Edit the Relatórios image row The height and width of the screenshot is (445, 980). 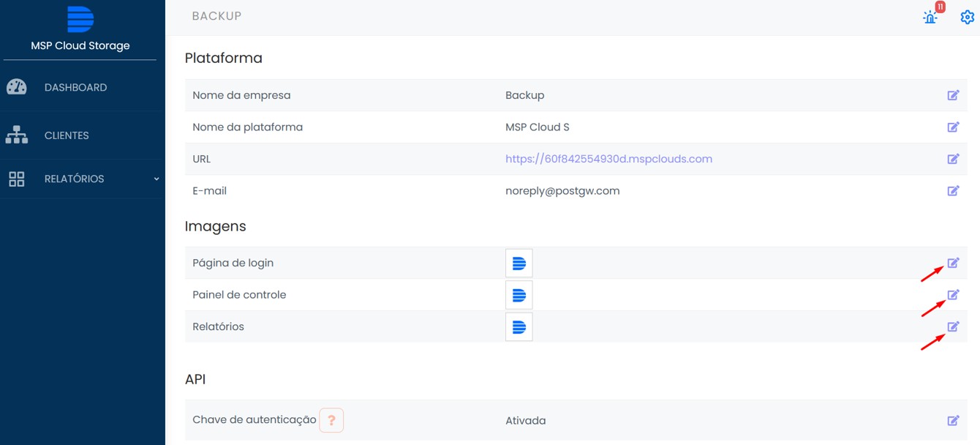click(x=953, y=326)
